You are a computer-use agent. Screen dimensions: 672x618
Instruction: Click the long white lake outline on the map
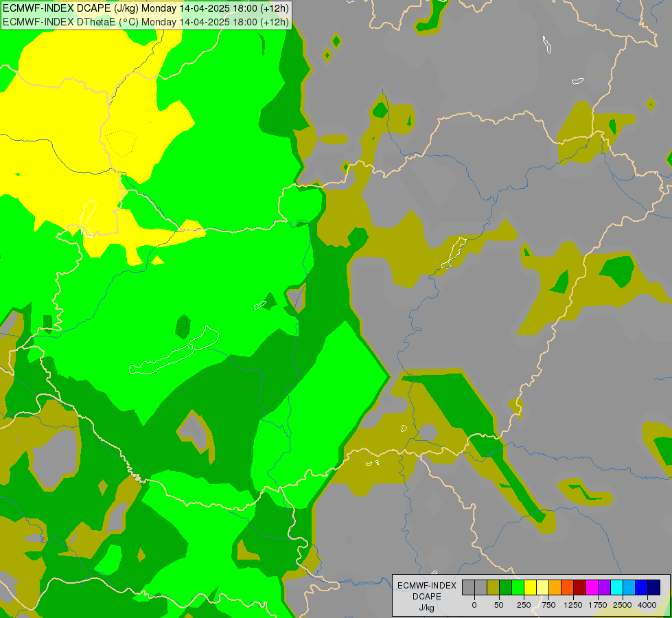point(174,351)
